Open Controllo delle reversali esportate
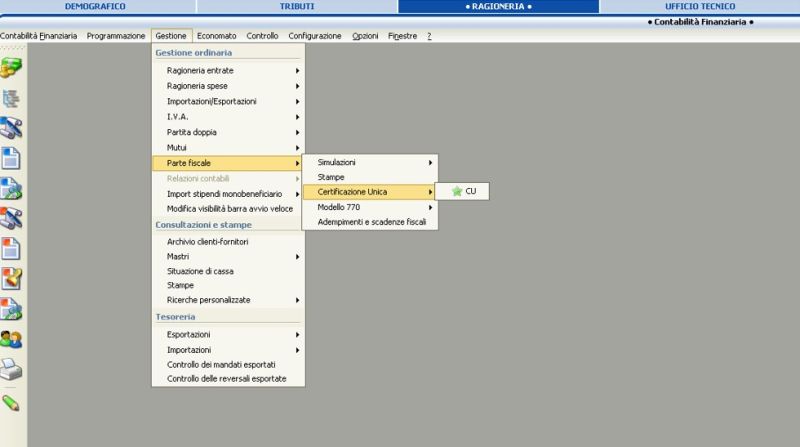 pos(228,379)
